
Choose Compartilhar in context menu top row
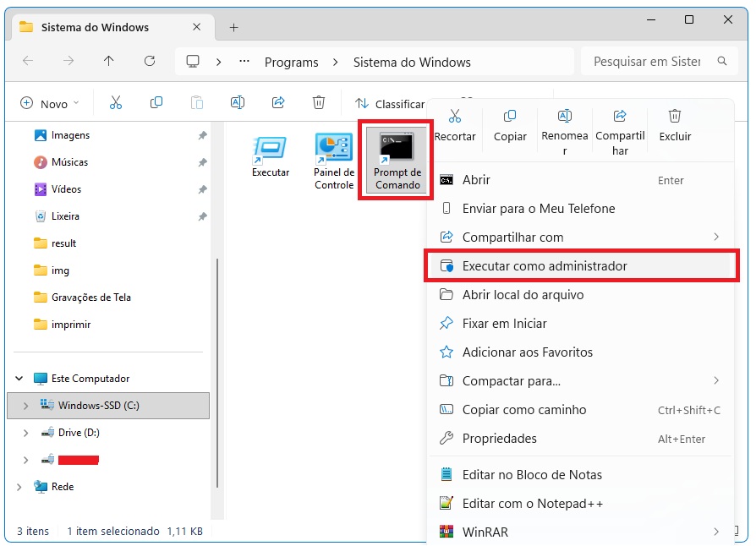620,132
